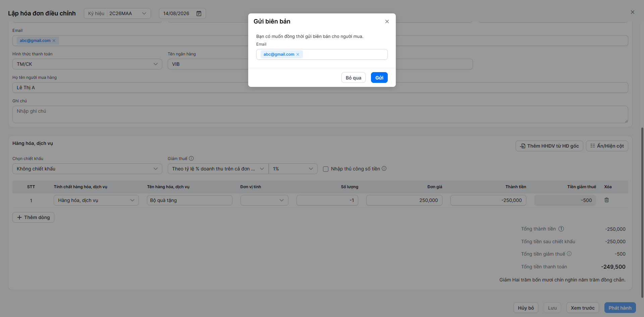Click the Đơn giá field showing 250,000
This screenshot has width=644, height=317.
tap(404, 200)
